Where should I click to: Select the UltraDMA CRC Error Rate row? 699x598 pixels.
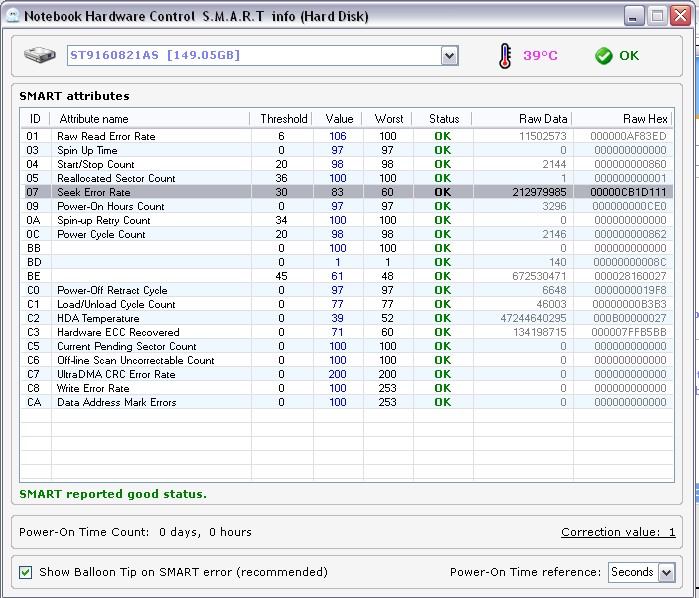pyautogui.click(x=347, y=374)
